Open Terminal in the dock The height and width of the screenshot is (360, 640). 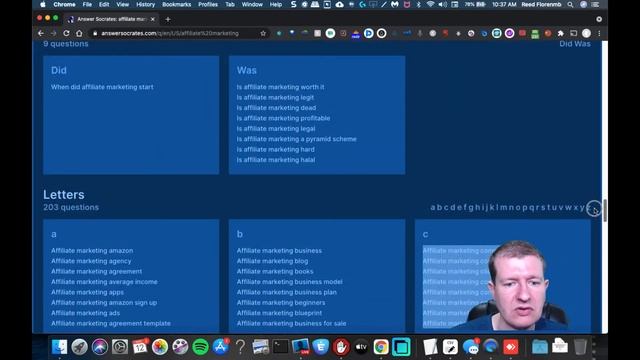click(x=280, y=347)
